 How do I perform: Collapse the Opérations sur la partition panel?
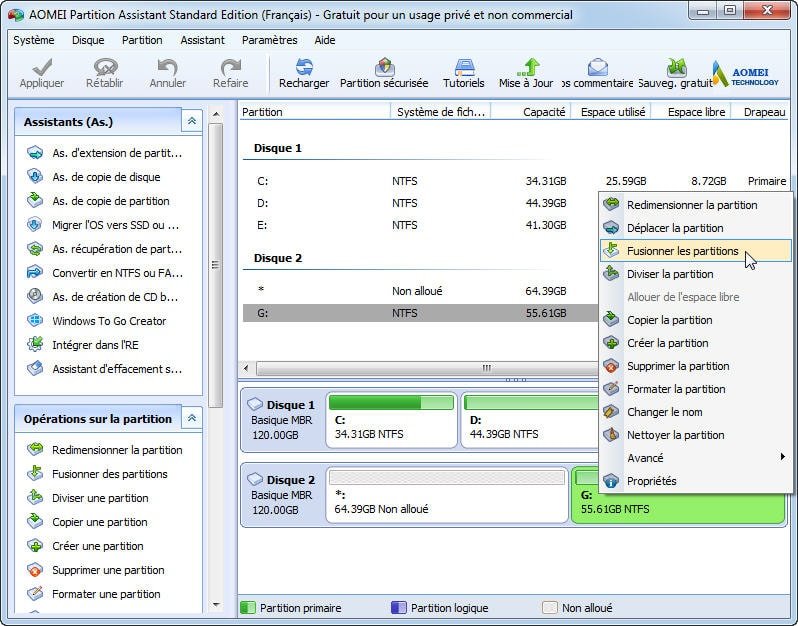click(x=192, y=418)
